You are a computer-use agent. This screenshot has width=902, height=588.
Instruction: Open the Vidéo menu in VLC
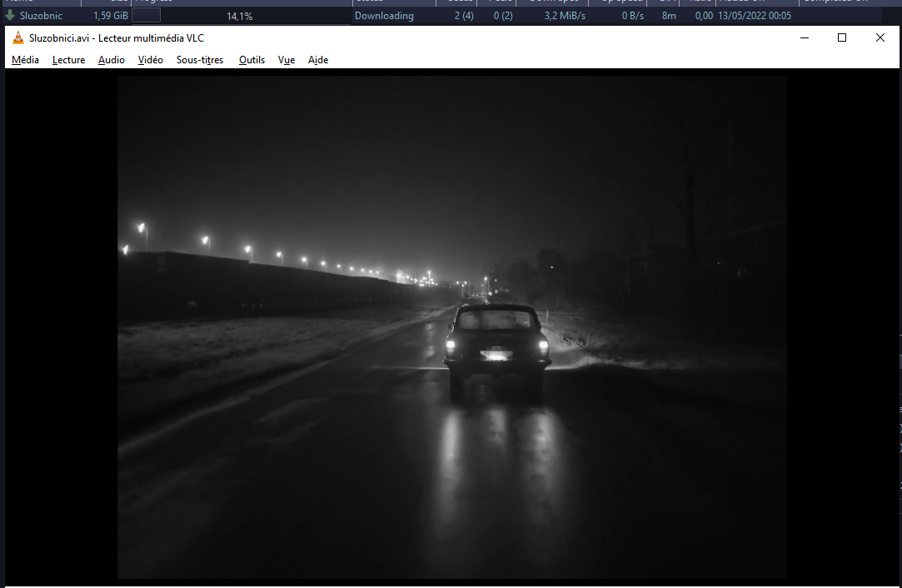[x=150, y=60]
